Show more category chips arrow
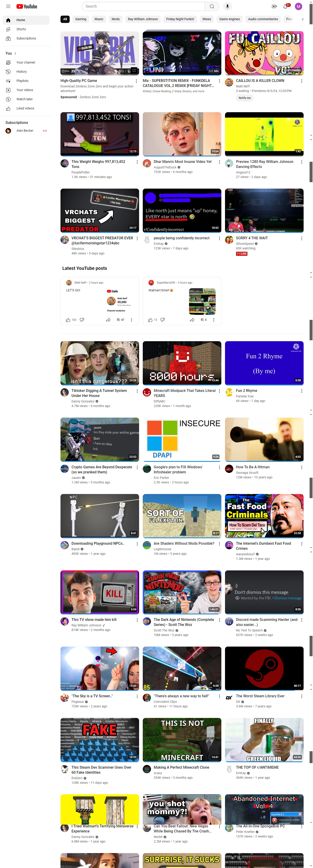The width and height of the screenshot is (313, 868). pos(302,19)
